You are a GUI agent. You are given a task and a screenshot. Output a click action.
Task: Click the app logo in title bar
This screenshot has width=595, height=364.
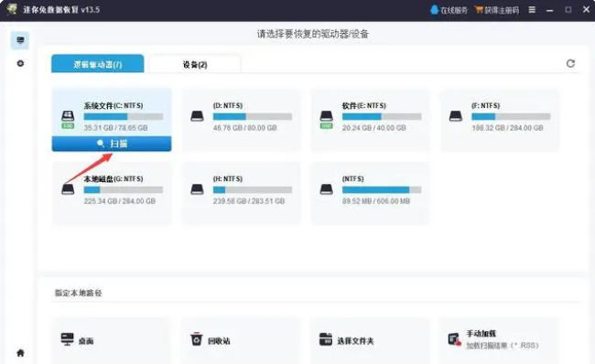click(12, 9)
